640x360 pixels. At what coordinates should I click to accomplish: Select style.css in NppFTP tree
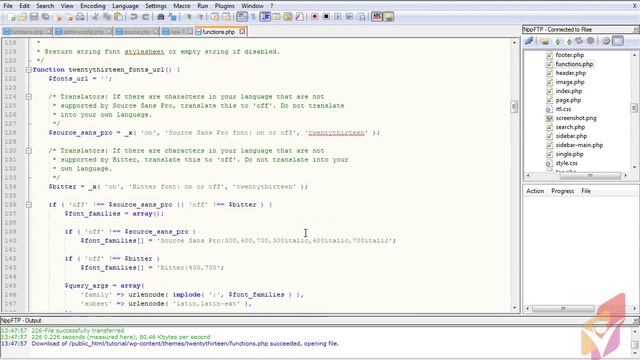(567, 163)
